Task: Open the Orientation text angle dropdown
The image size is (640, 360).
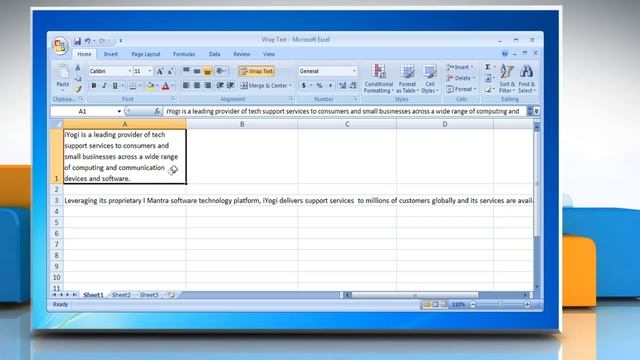Action: [222, 71]
